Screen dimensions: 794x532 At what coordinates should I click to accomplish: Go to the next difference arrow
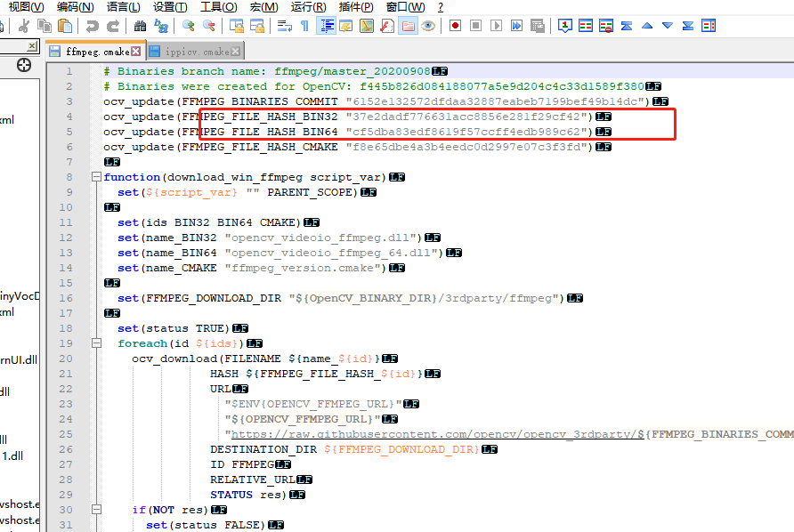(668, 26)
